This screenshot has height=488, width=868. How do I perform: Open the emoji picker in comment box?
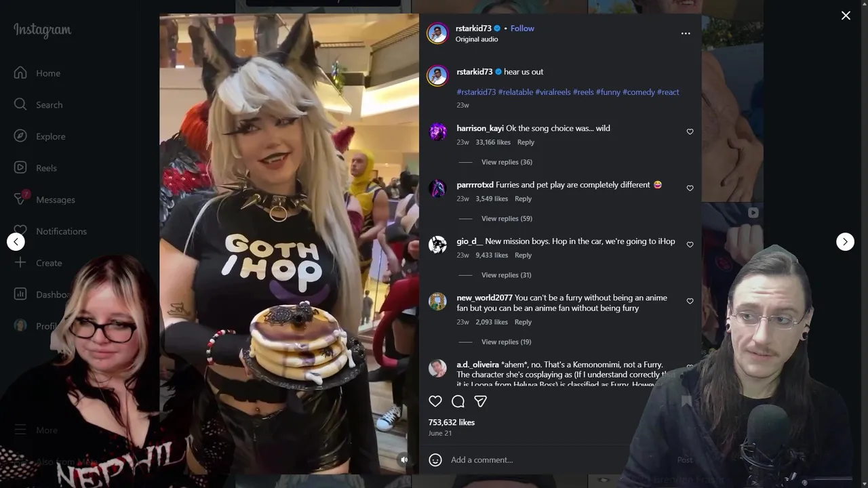click(435, 460)
